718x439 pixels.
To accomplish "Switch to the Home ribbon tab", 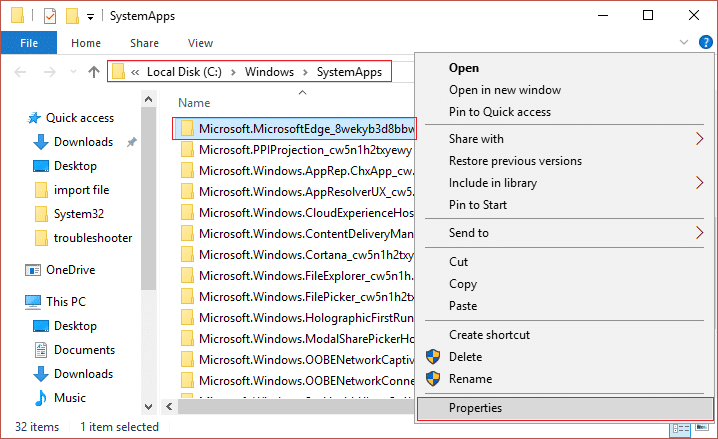I will coord(86,43).
